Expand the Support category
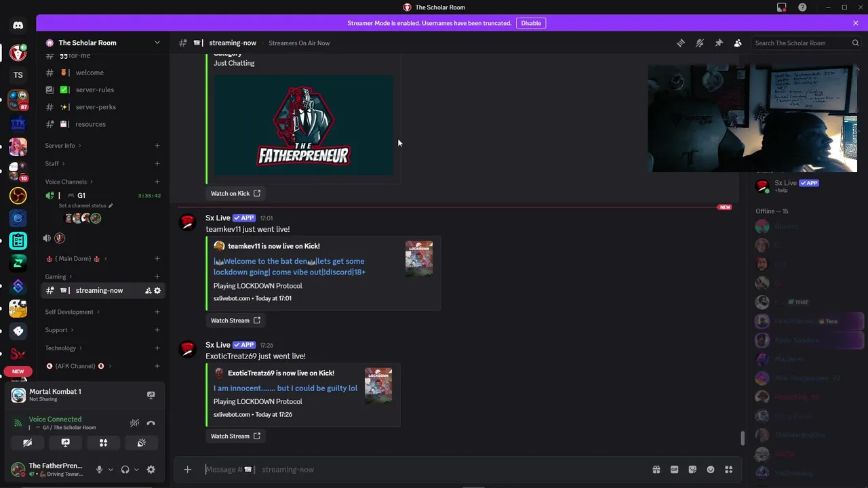This screenshot has height=488, width=868. (x=59, y=330)
